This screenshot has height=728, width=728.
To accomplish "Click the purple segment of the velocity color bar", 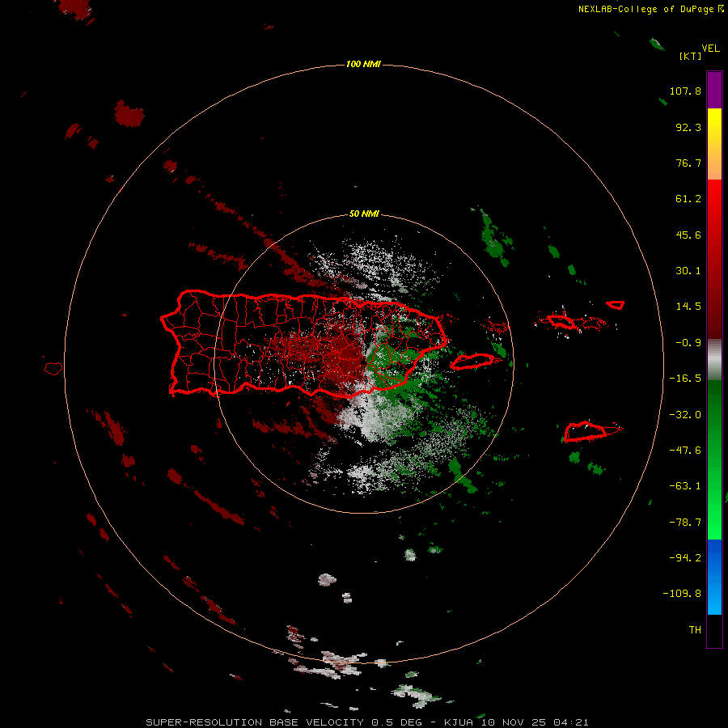I will click(714, 90).
